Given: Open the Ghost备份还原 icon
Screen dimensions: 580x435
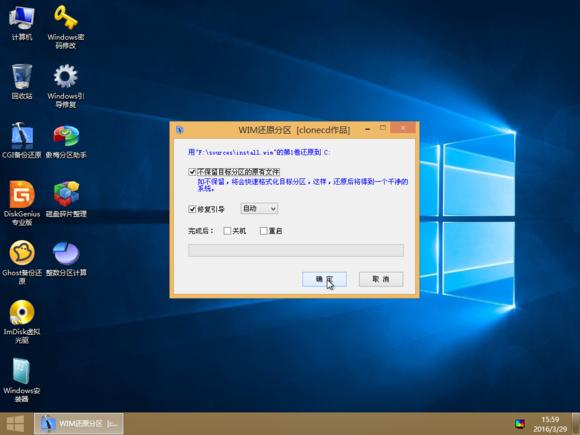Looking at the screenshot, I should 22,262.
